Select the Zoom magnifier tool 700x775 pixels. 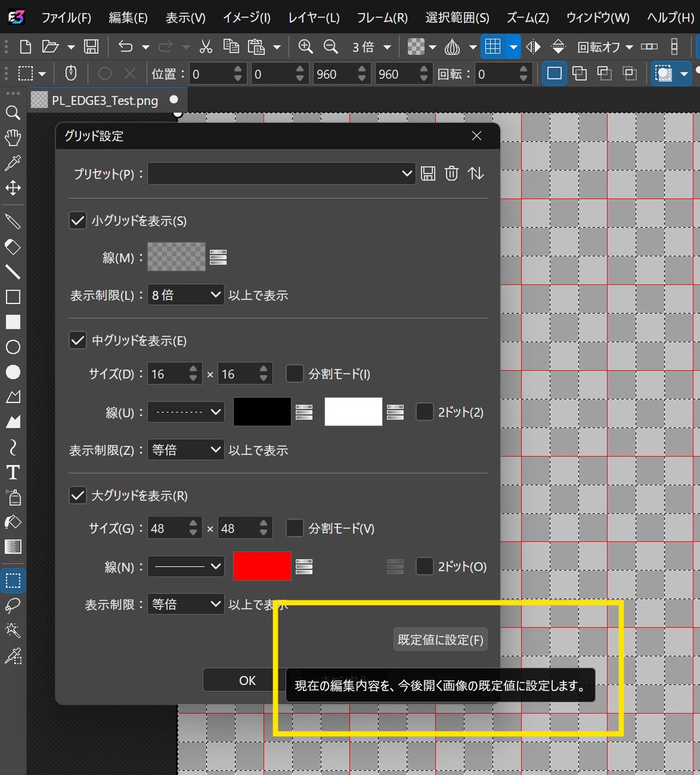pos(13,113)
